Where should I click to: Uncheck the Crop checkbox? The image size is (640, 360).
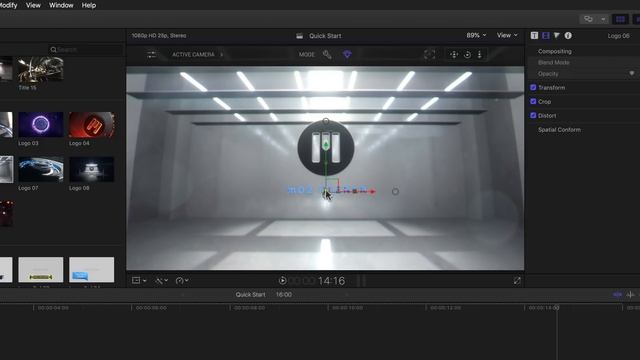pyautogui.click(x=533, y=101)
